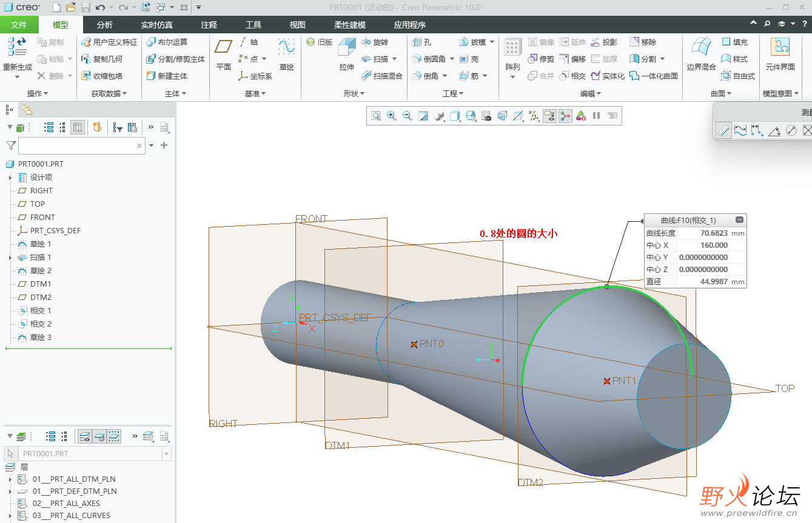Click Zoom Out magnifier icon

click(x=408, y=116)
